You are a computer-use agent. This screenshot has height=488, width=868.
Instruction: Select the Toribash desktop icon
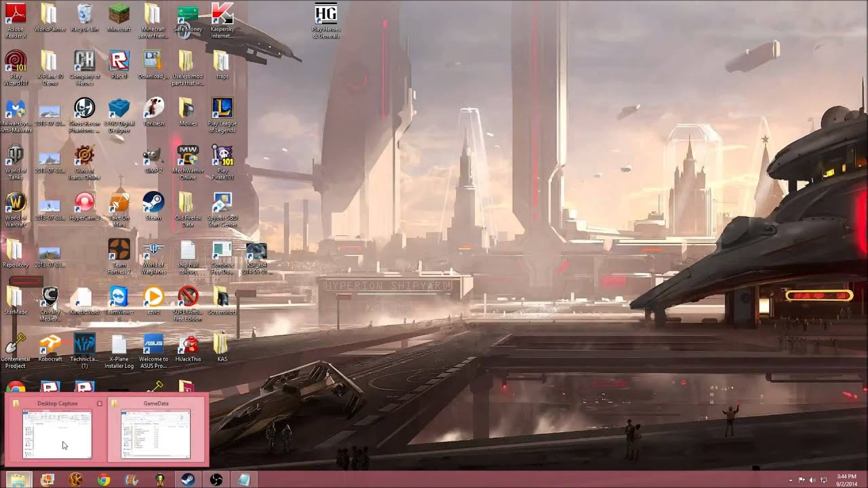153,113
